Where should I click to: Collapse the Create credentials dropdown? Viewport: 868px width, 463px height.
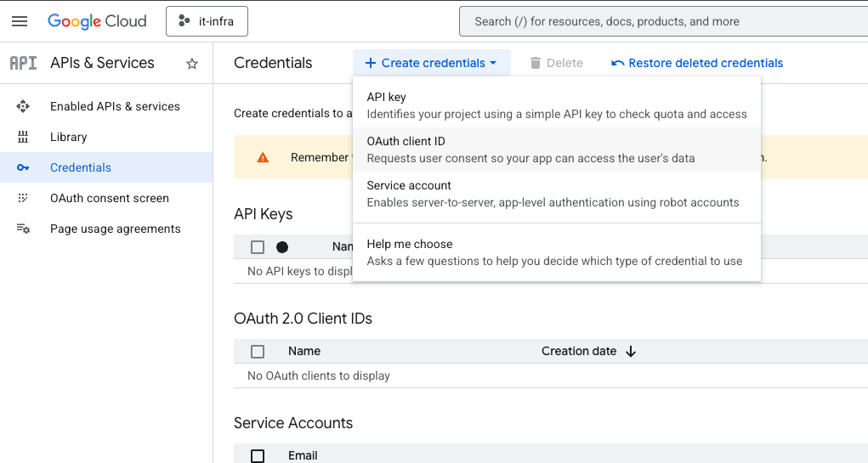point(432,63)
